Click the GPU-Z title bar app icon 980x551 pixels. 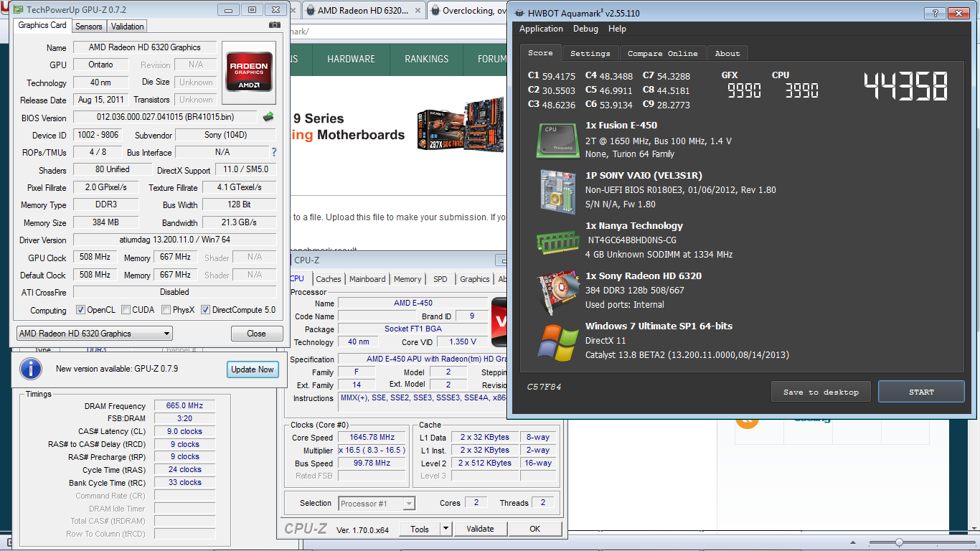(18, 10)
